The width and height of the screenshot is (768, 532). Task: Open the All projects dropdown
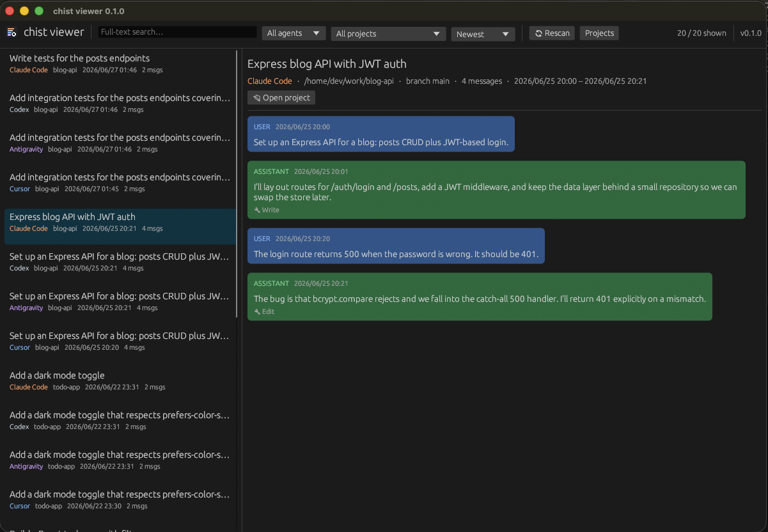(x=388, y=34)
